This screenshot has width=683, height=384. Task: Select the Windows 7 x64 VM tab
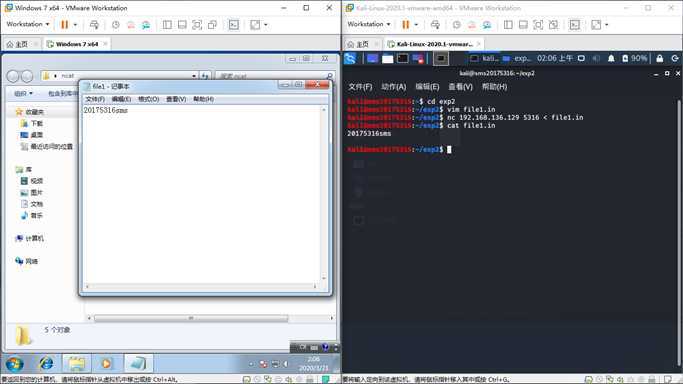(77, 44)
